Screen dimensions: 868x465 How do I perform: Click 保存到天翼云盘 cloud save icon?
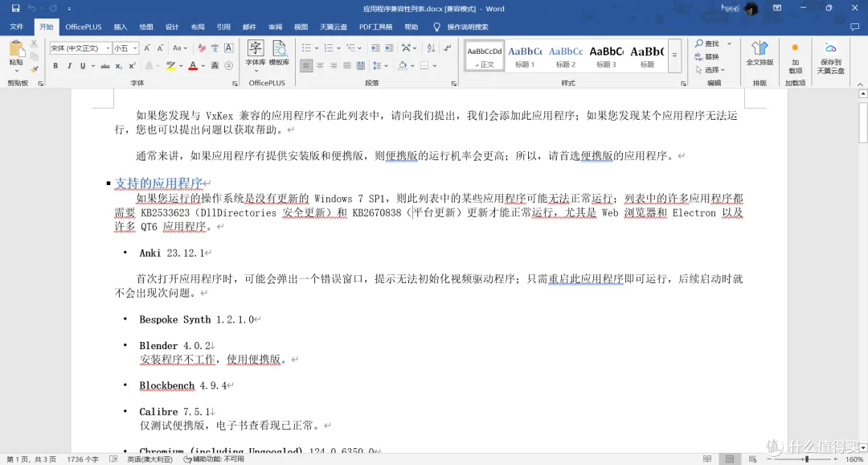(831, 56)
